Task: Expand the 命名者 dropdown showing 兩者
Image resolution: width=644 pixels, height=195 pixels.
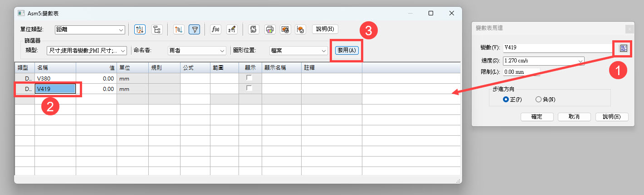Action: (x=196, y=51)
